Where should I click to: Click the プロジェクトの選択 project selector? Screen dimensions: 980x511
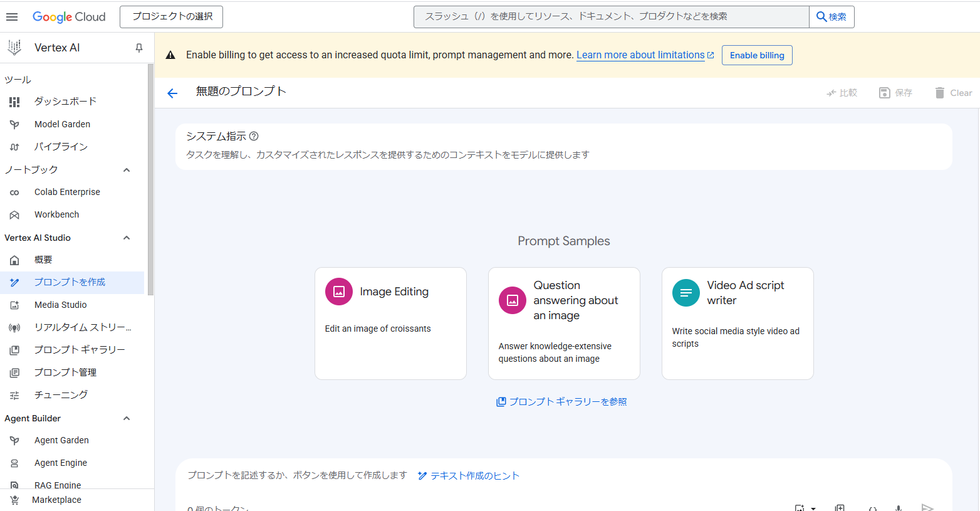[171, 17]
